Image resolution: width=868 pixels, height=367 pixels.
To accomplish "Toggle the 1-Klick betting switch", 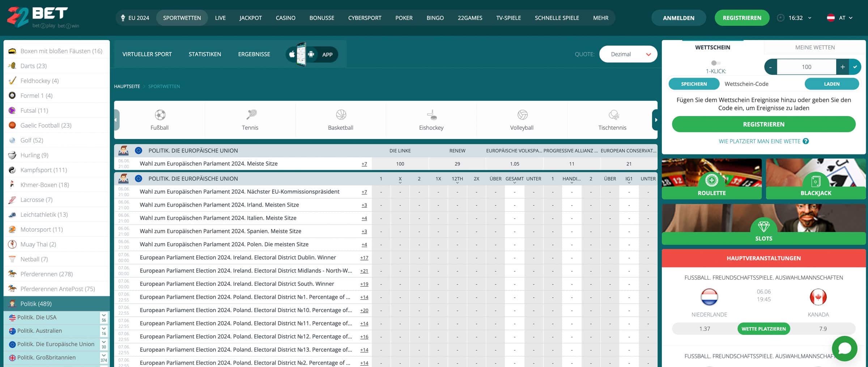I will (715, 63).
